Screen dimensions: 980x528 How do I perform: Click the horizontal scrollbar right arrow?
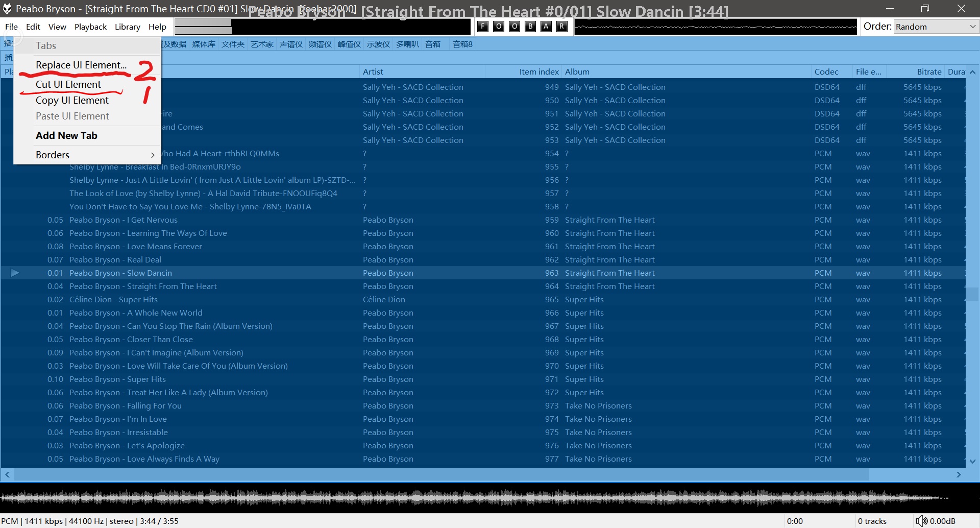tap(959, 474)
